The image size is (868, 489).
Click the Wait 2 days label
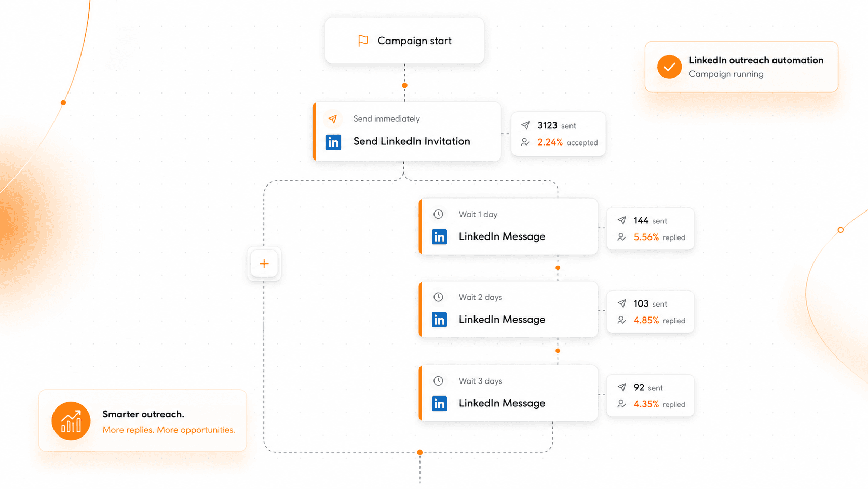coord(480,297)
